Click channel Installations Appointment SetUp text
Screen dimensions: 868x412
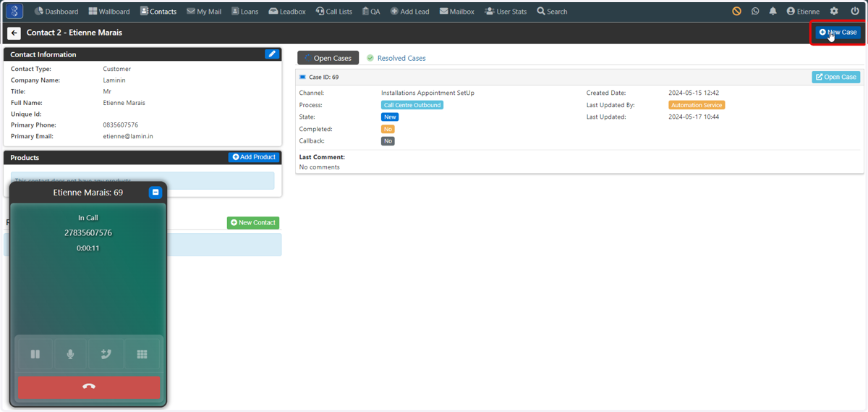(x=427, y=93)
